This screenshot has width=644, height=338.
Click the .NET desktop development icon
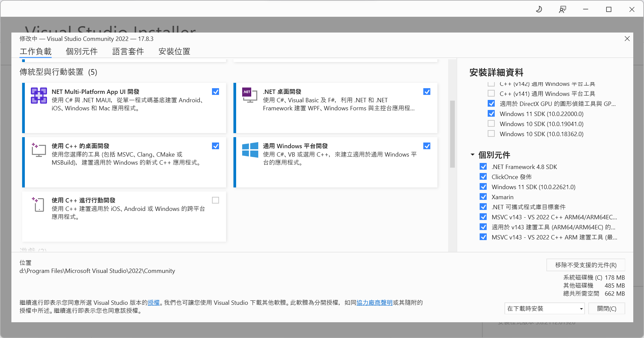click(x=250, y=95)
